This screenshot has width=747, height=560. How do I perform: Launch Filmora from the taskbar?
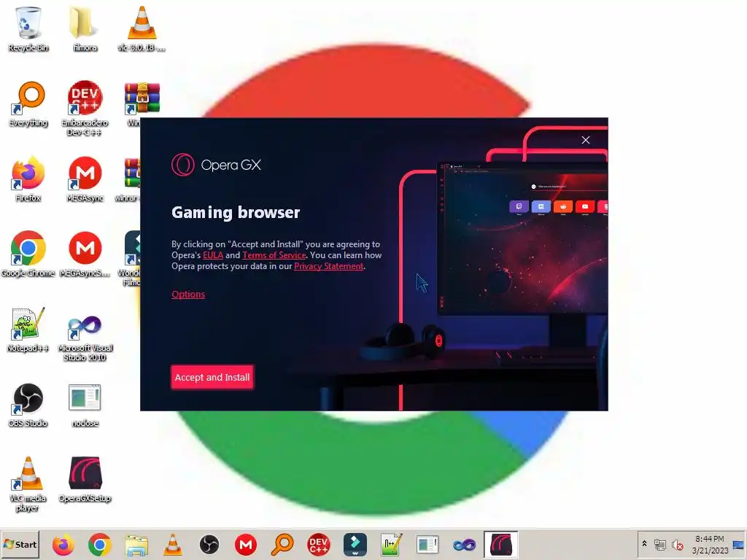click(355, 544)
